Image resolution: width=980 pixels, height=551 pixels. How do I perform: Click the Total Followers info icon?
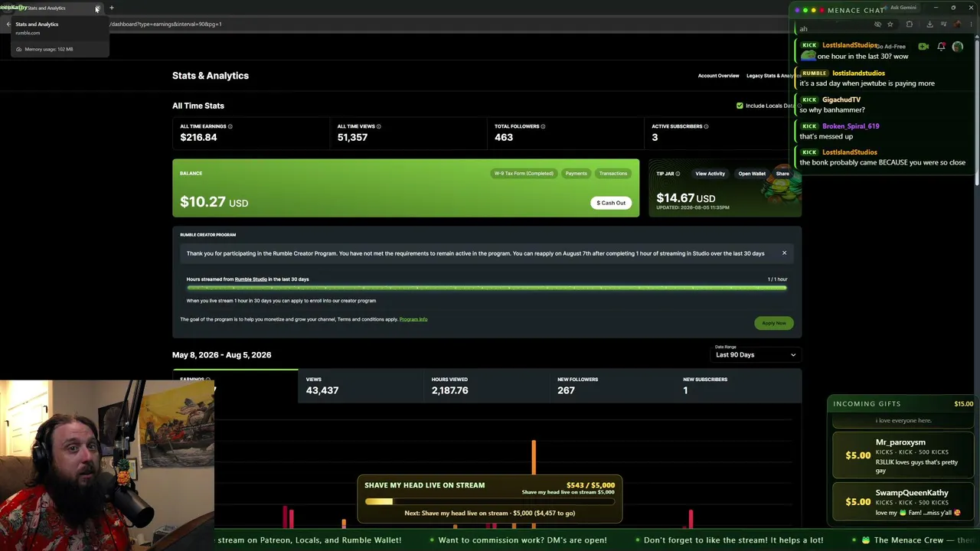point(543,126)
